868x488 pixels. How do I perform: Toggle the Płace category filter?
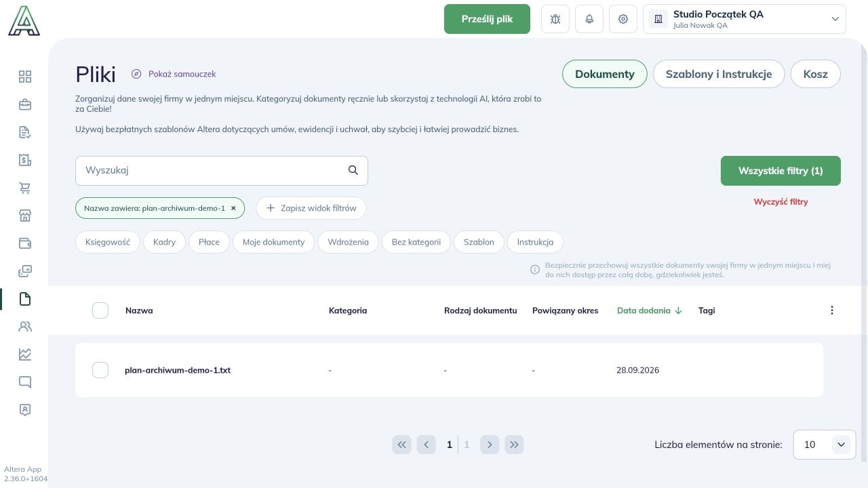pyautogui.click(x=209, y=242)
